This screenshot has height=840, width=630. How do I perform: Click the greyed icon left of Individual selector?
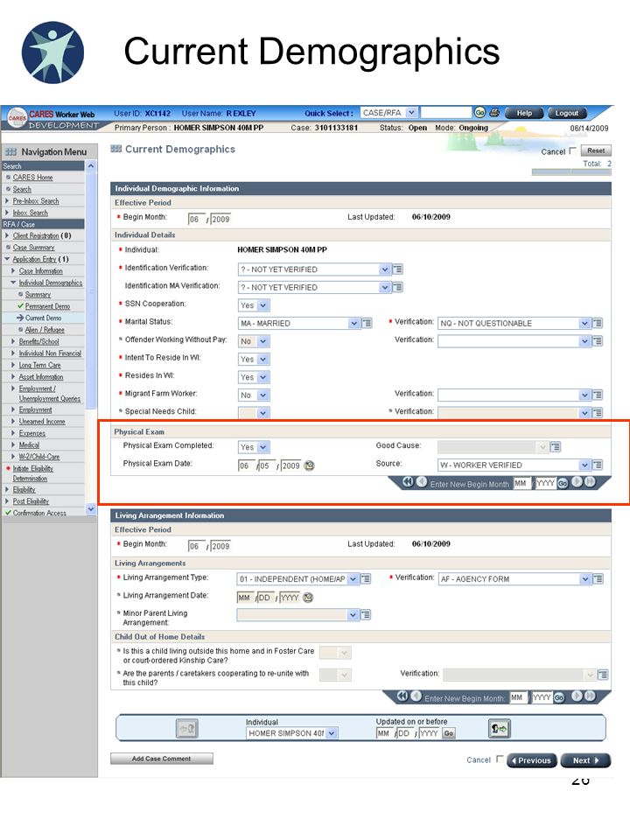pyautogui.click(x=187, y=729)
